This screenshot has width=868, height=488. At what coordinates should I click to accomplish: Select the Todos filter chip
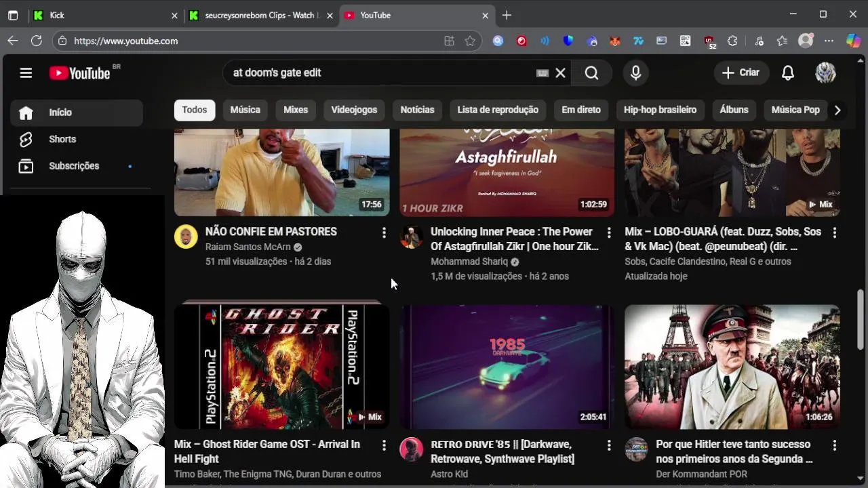coord(195,110)
